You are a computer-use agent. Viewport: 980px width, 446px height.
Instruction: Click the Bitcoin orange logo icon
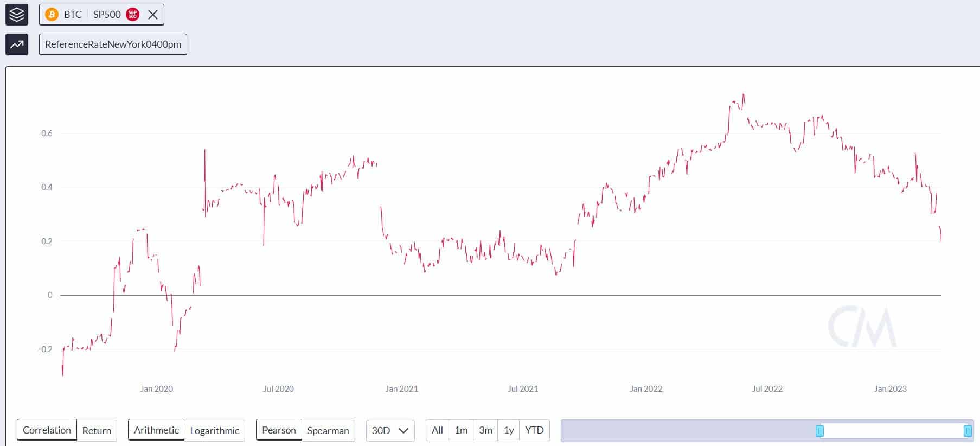tap(52, 15)
